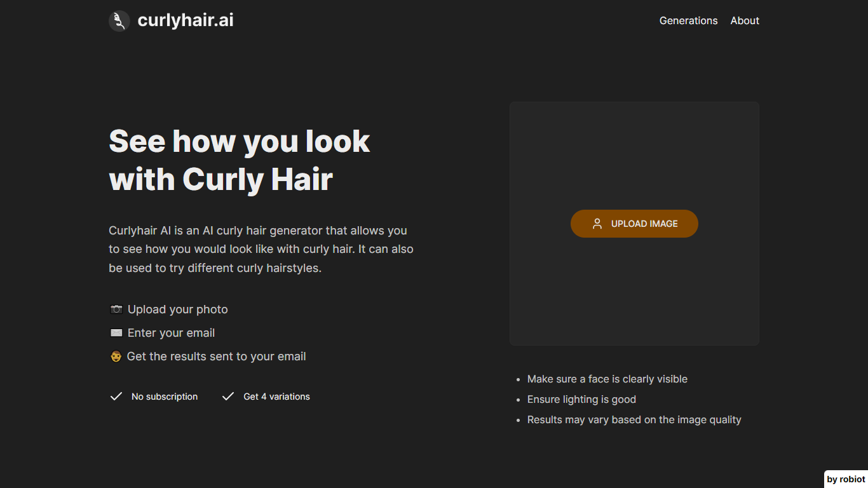This screenshot has width=868, height=488.
Task: Click the UPLOAD IMAGE button
Action: pos(634,224)
